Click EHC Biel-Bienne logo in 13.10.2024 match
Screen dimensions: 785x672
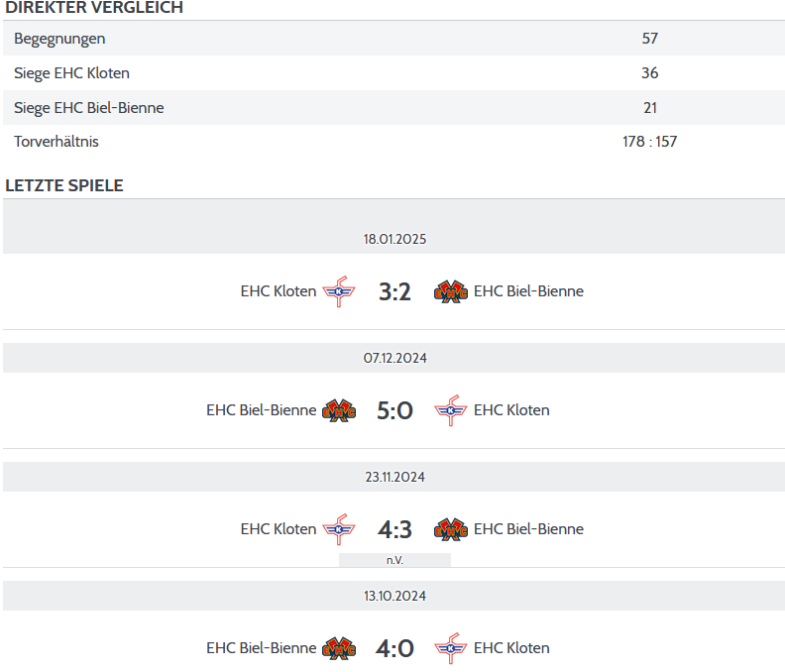338,648
